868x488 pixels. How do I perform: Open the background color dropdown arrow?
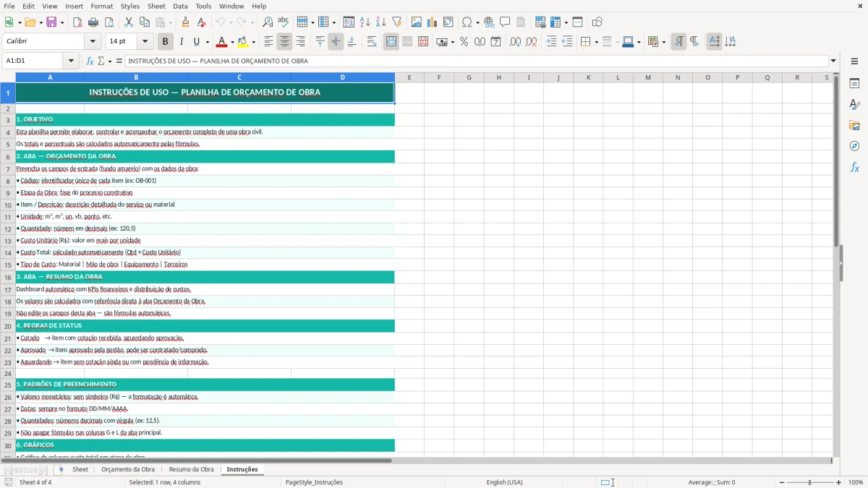(253, 42)
